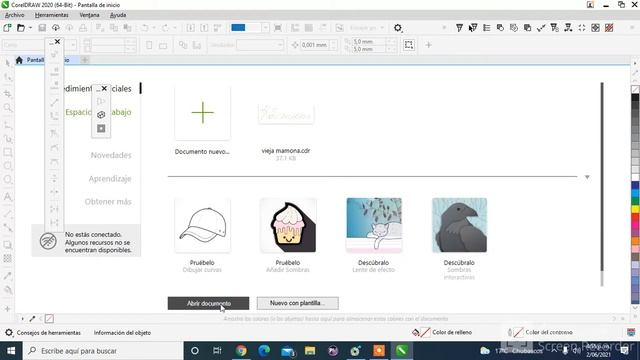Viewport: 640px width, 360px height.
Task: Click the dashed selection rectangle icon in property bar
Action: click(409, 45)
